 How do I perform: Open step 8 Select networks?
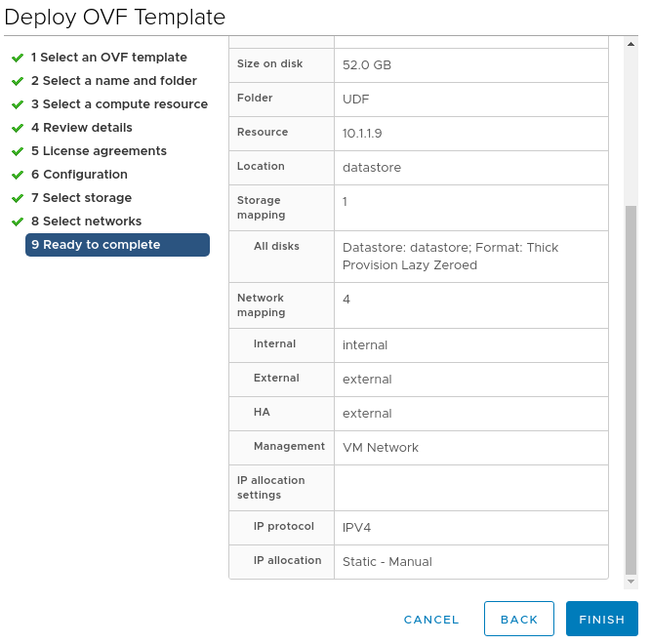86,221
